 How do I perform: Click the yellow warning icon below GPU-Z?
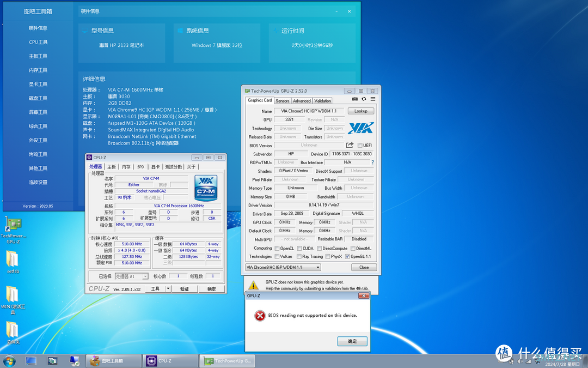click(254, 285)
